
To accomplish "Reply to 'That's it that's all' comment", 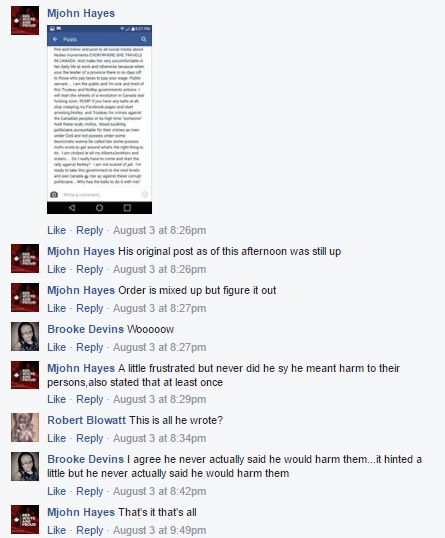I will (90, 530).
